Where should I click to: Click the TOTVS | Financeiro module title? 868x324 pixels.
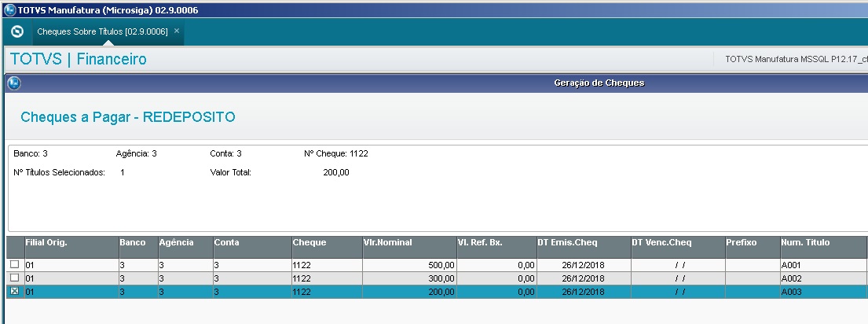[x=78, y=59]
